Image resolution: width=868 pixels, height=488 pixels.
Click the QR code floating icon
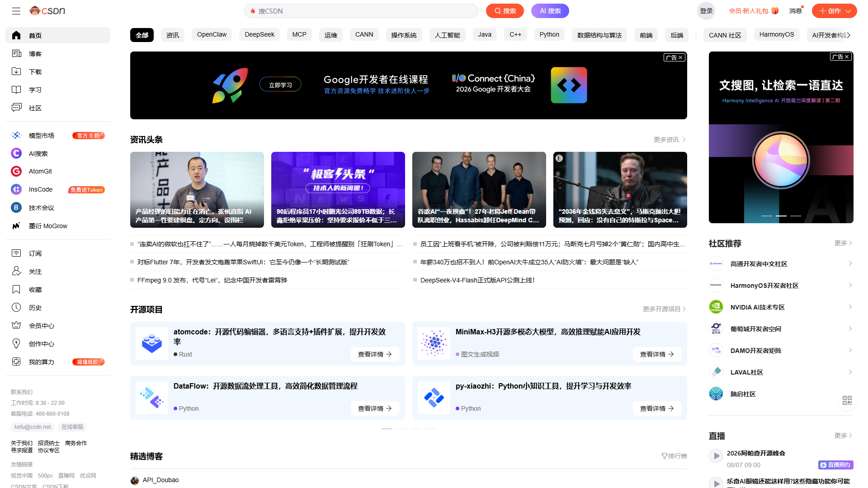[847, 400]
